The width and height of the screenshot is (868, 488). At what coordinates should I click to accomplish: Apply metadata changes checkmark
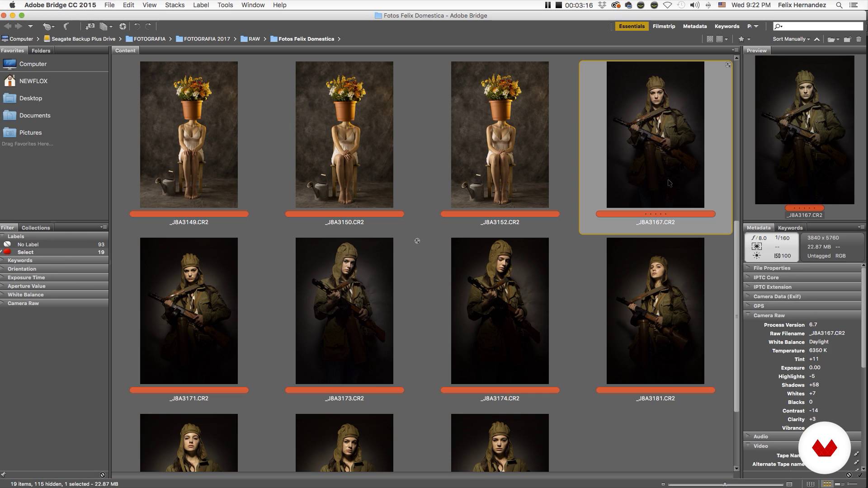(859, 475)
